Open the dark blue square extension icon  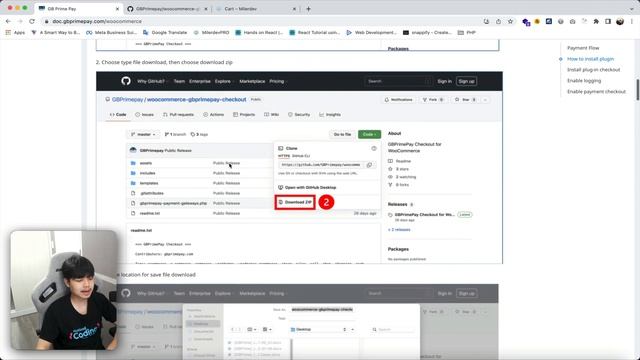(549, 21)
